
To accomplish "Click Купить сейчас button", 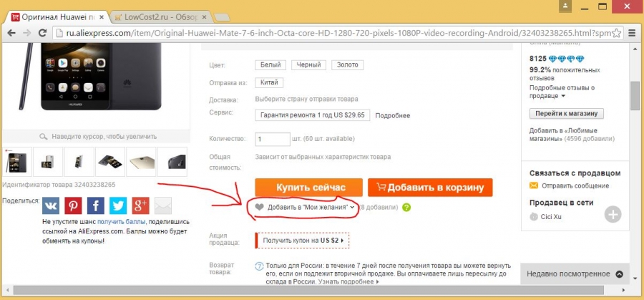I will pyautogui.click(x=309, y=188).
